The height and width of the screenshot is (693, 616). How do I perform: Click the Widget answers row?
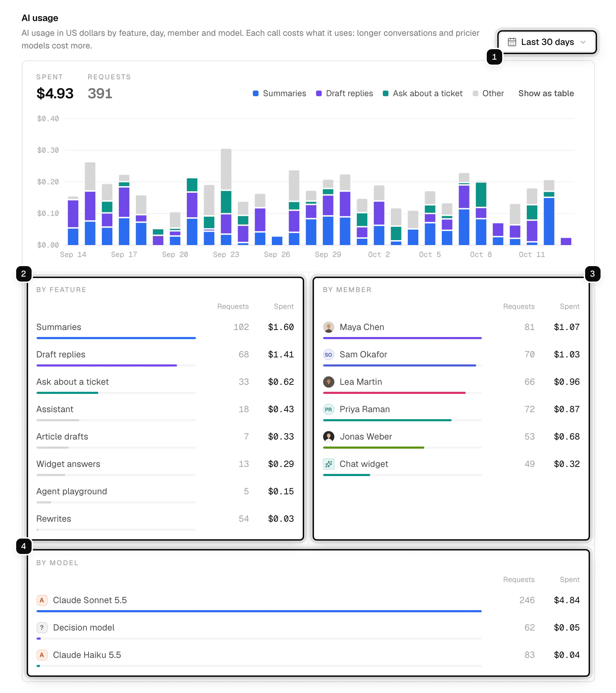pyautogui.click(x=165, y=467)
